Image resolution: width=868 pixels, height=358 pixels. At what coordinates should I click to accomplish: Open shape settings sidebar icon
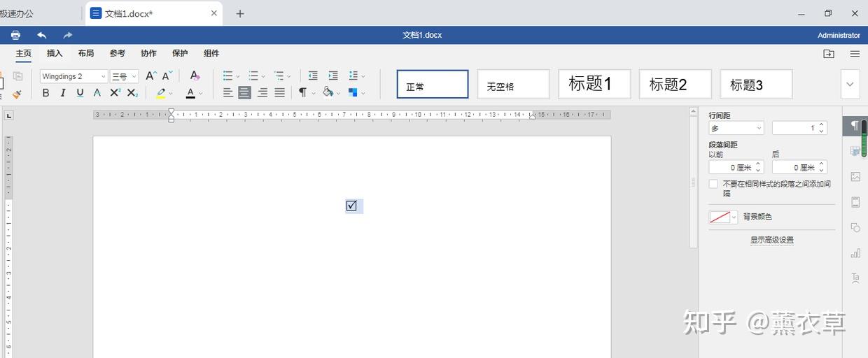(855, 227)
